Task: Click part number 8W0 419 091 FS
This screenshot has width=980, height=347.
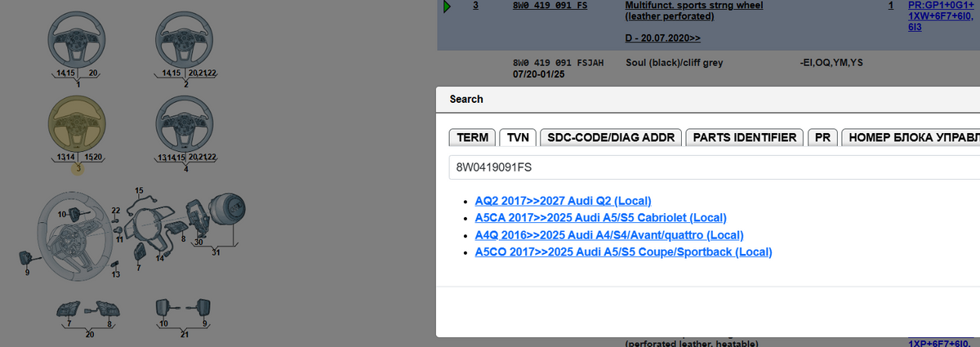Action: point(550,6)
